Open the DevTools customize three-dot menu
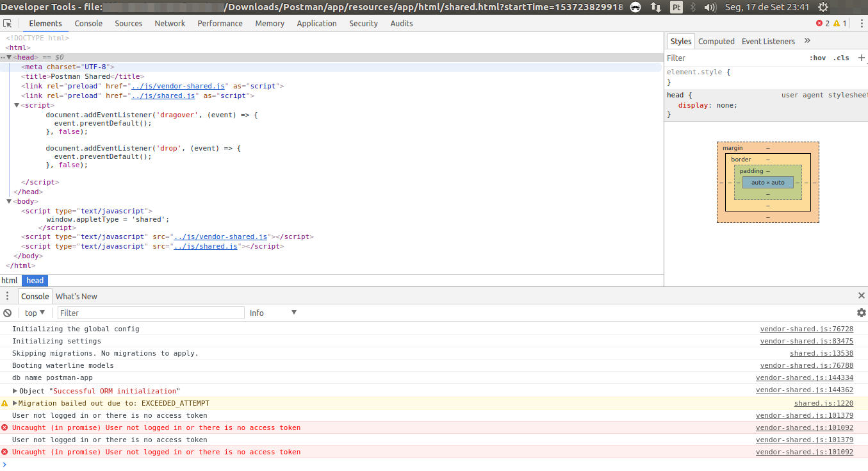The height and width of the screenshot is (471, 868). [862, 23]
